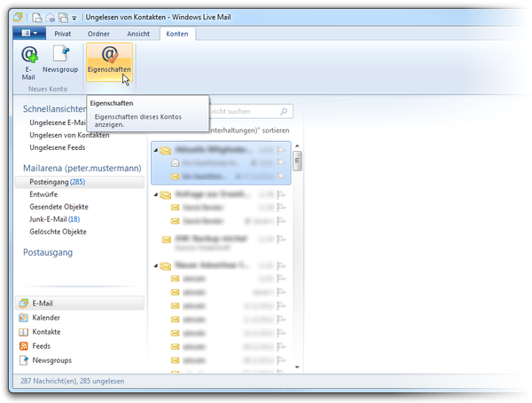Collapse the first selected conversation thread
The image size is (532, 403).
[156, 150]
